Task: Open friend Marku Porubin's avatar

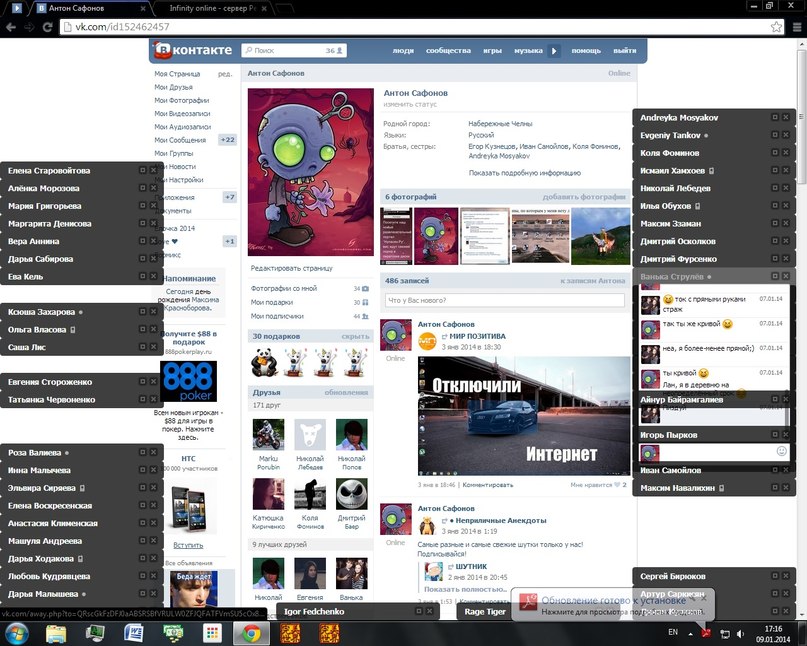Action: [268, 434]
